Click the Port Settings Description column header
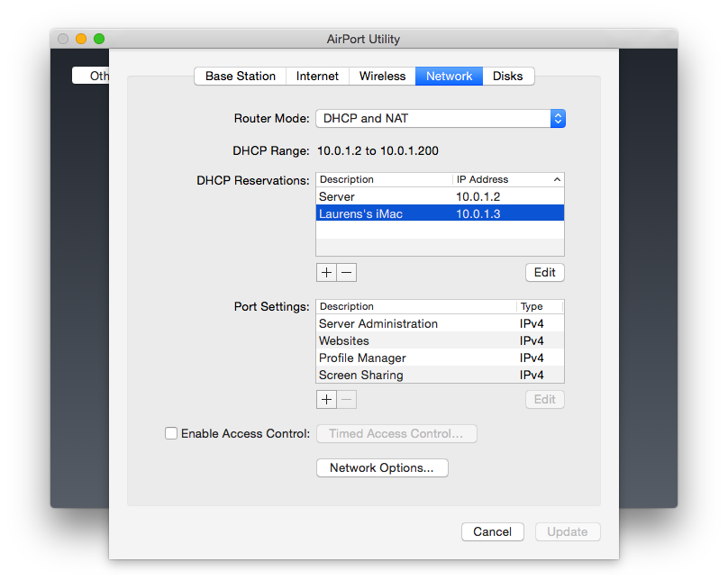Screen dimensions: 728x580 (x=416, y=306)
